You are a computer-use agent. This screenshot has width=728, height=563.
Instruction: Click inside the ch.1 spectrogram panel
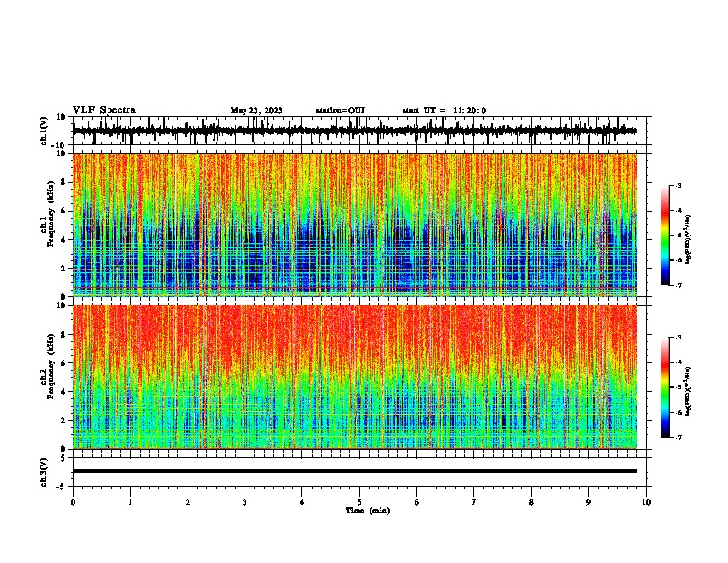point(355,224)
